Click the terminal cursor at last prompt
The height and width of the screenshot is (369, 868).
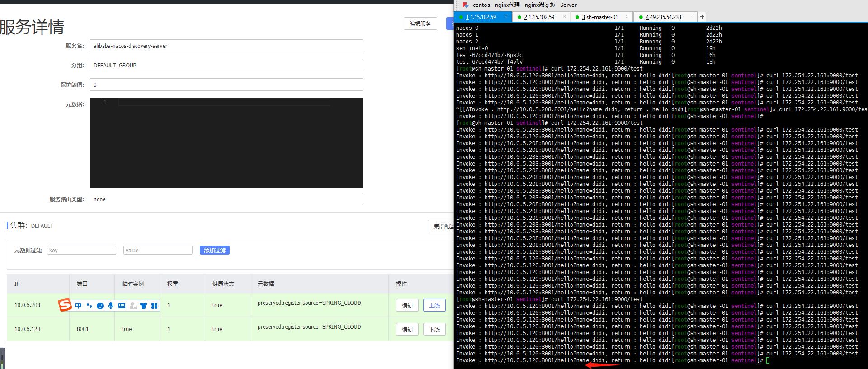click(768, 360)
